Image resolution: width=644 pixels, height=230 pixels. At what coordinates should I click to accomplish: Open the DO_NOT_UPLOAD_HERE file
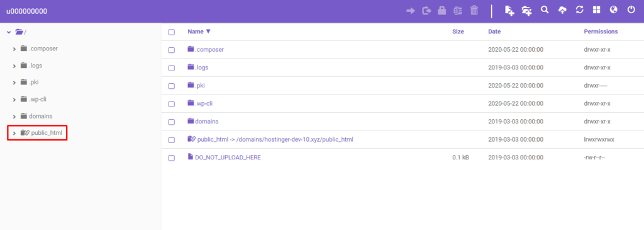(x=228, y=158)
